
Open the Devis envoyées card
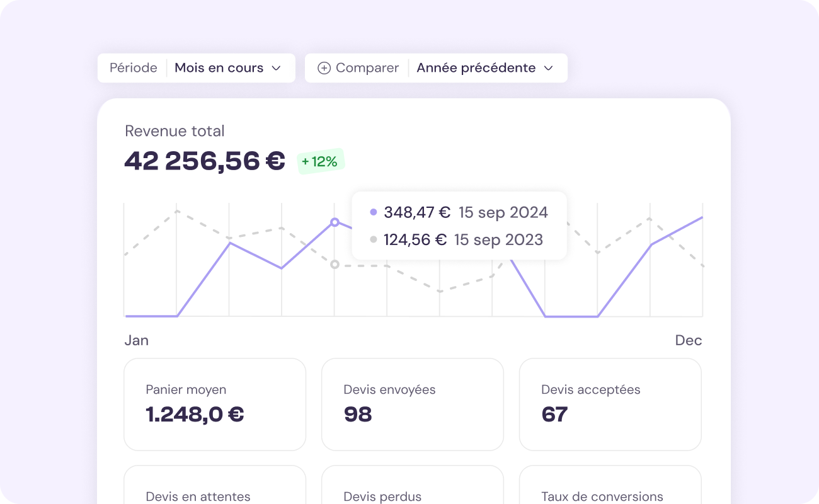click(x=412, y=404)
